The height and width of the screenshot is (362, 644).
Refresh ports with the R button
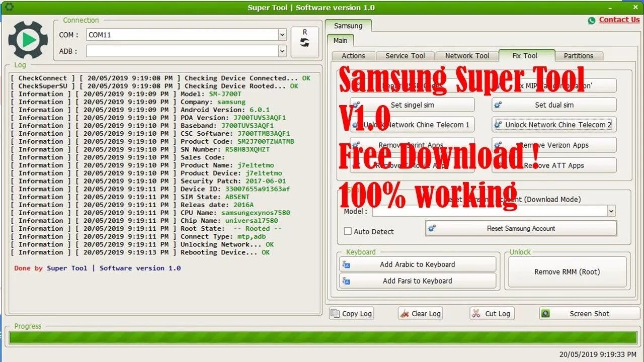(305, 43)
